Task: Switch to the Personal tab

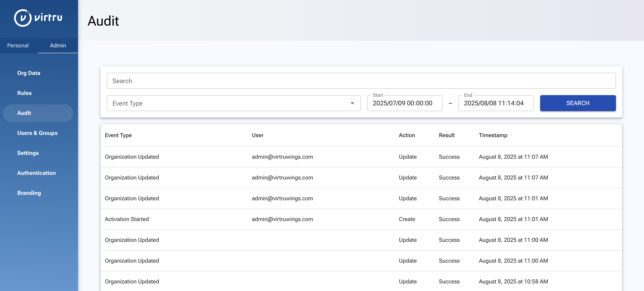Action: 18,45
